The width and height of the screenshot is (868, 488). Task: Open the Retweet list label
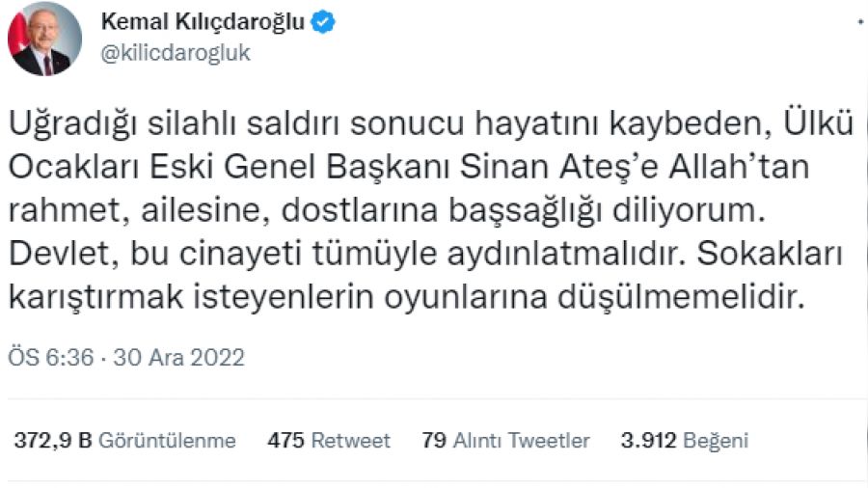pos(350,441)
